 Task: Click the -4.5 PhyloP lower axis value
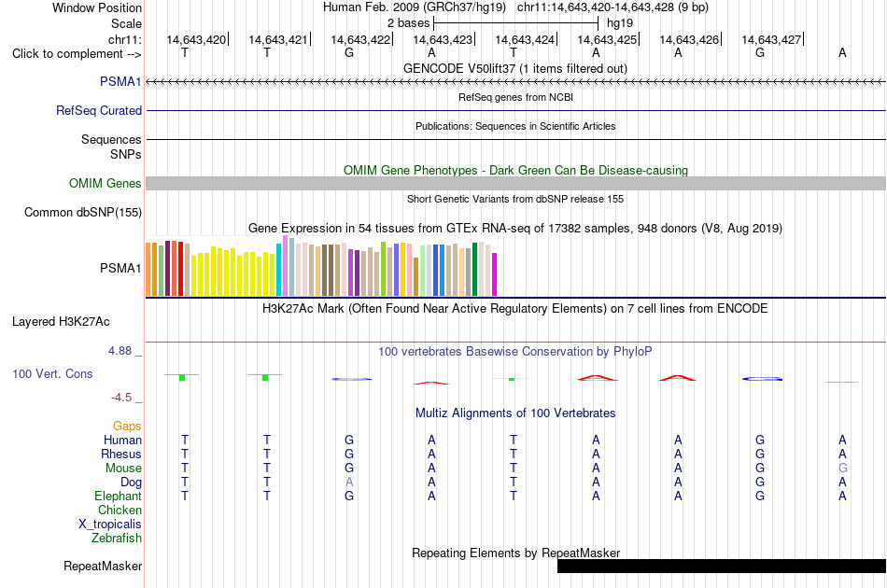pyautogui.click(x=121, y=398)
